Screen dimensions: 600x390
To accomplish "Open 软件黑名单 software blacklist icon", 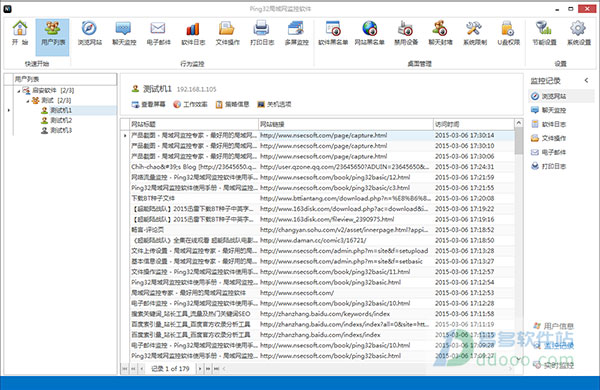I will [x=333, y=33].
